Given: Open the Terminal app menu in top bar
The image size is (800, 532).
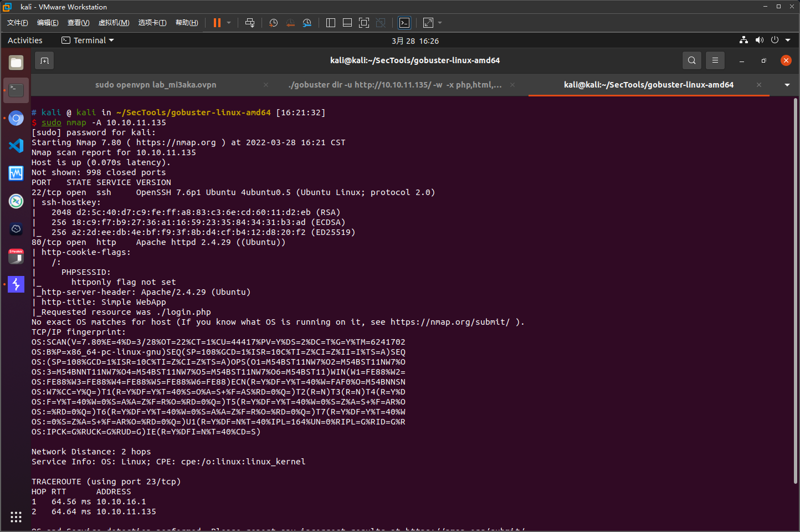Looking at the screenshot, I should pos(88,40).
